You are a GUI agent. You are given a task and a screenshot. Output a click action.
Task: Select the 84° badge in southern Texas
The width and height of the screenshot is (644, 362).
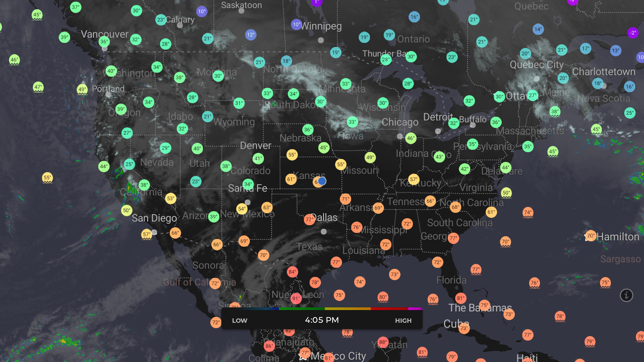[x=292, y=271]
